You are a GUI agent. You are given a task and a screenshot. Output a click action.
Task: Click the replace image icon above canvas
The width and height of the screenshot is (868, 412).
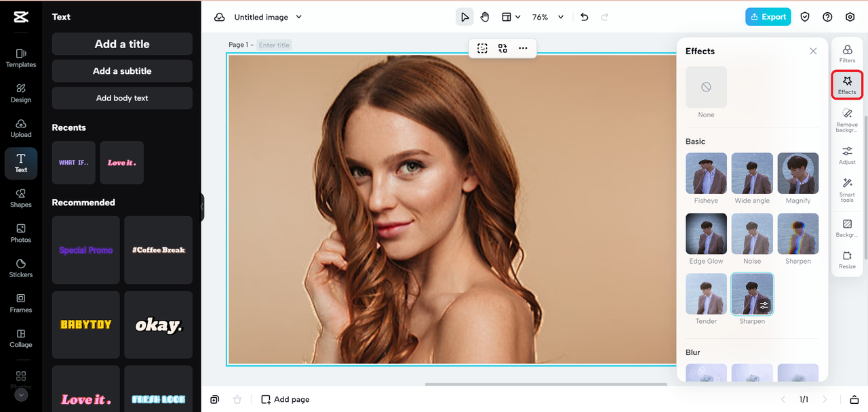[x=502, y=48]
